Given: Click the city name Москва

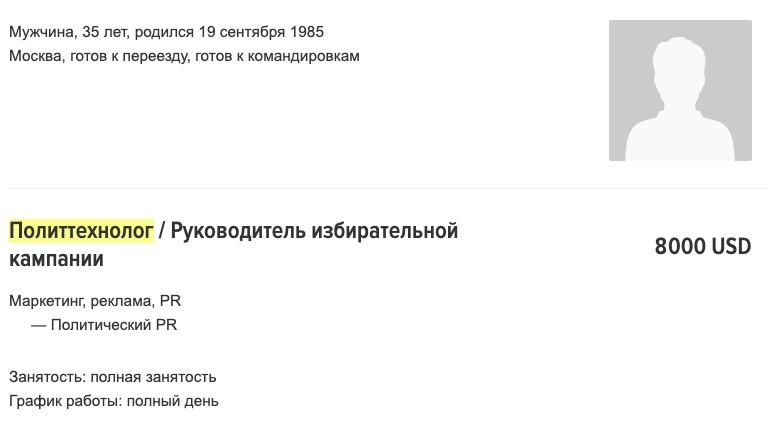Looking at the screenshot, I should (x=36, y=56).
